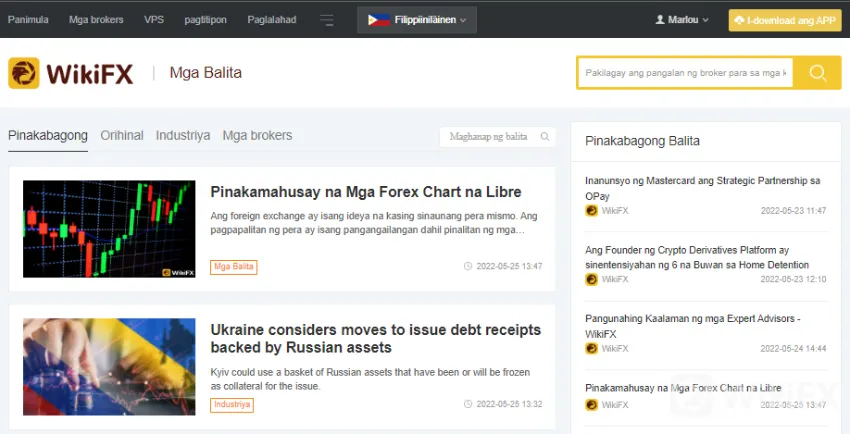Click the broker name search input field
The image size is (850, 434).
point(685,73)
